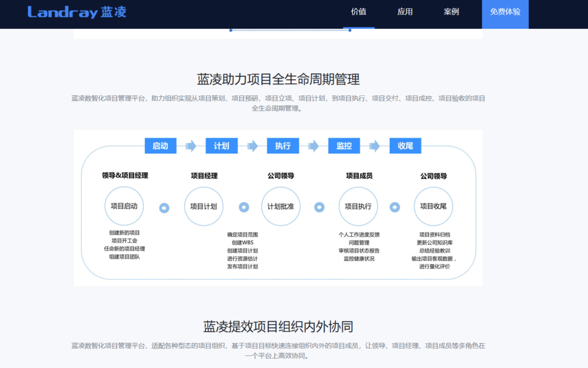Click the 启动 stage label
This screenshot has width=588, height=368.
tap(160, 146)
